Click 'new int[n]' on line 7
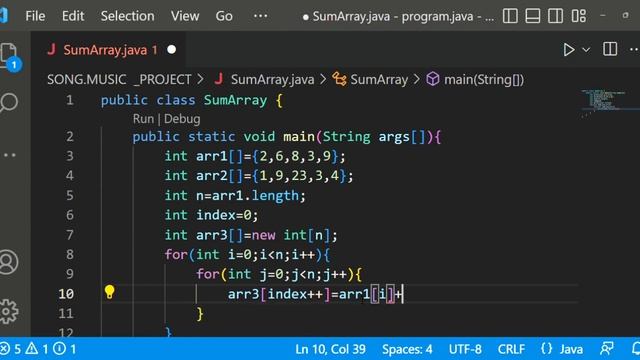 (291, 235)
